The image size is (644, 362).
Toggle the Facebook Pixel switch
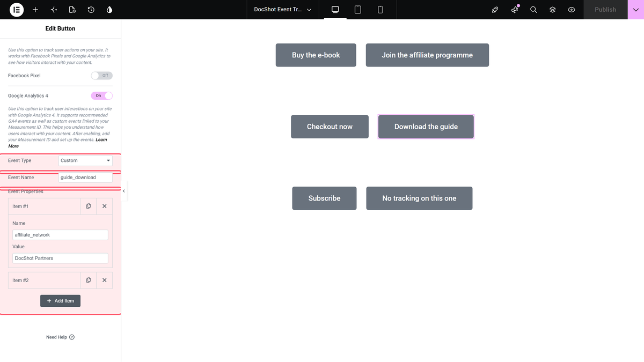pyautogui.click(x=102, y=76)
